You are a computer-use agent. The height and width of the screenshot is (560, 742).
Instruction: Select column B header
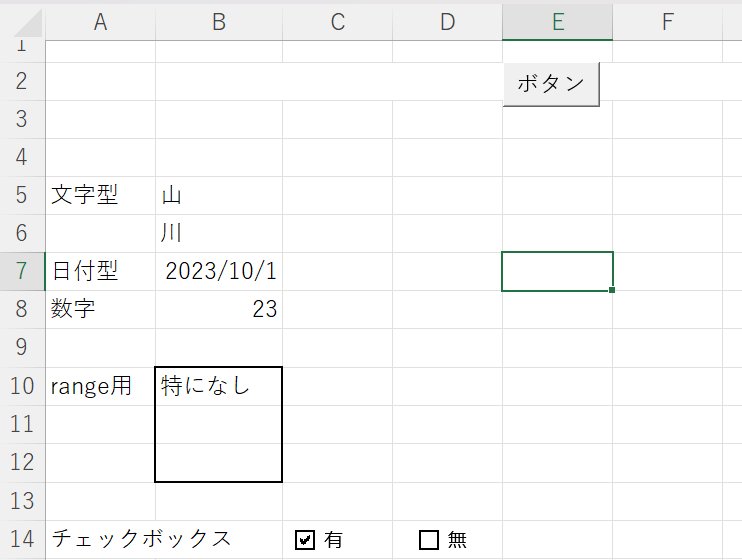(x=219, y=22)
